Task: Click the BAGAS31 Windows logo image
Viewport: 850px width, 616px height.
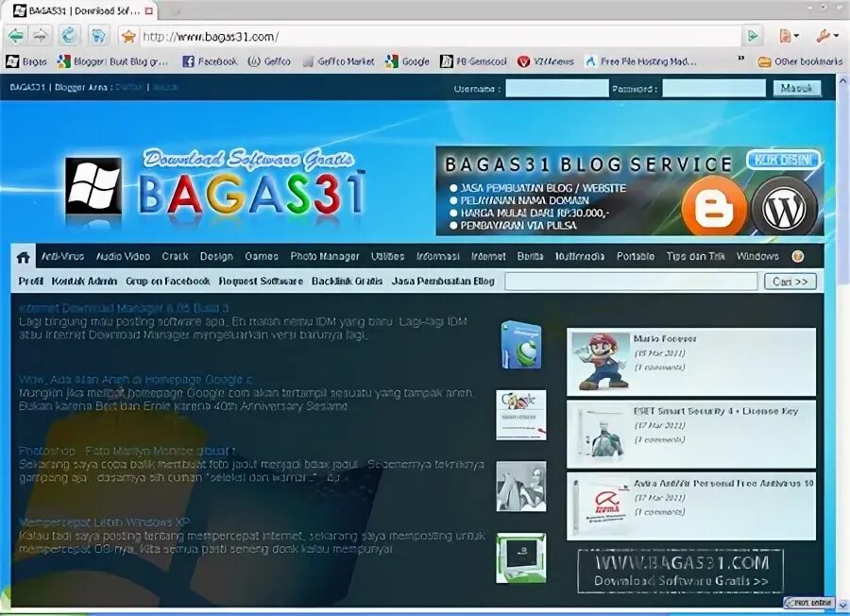Action: click(x=93, y=186)
